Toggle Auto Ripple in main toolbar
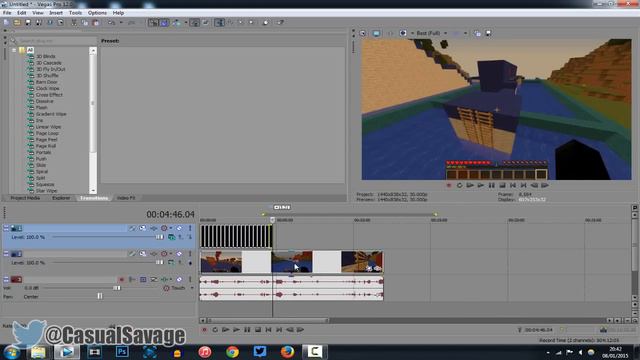This screenshot has width=640, height=360. tap(176, 22)
